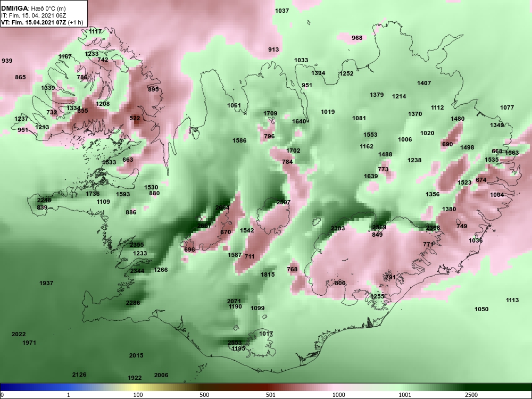Click the '501' label on the legend
The width and height of the screenshot is (532, 399).
(270, 395)
